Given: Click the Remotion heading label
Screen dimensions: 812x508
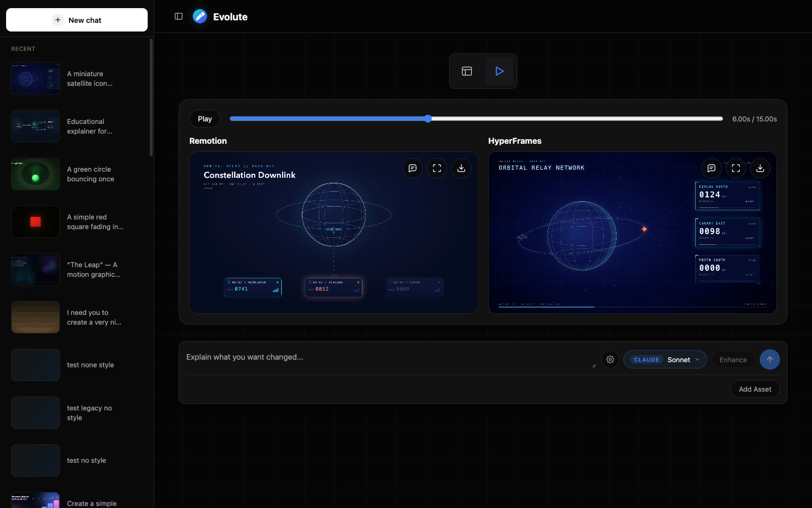Looking at the screenshot, I should [208, 141].
